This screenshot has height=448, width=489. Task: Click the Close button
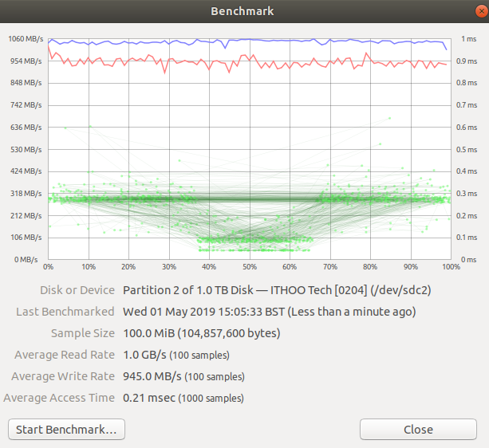pos(418,430)
